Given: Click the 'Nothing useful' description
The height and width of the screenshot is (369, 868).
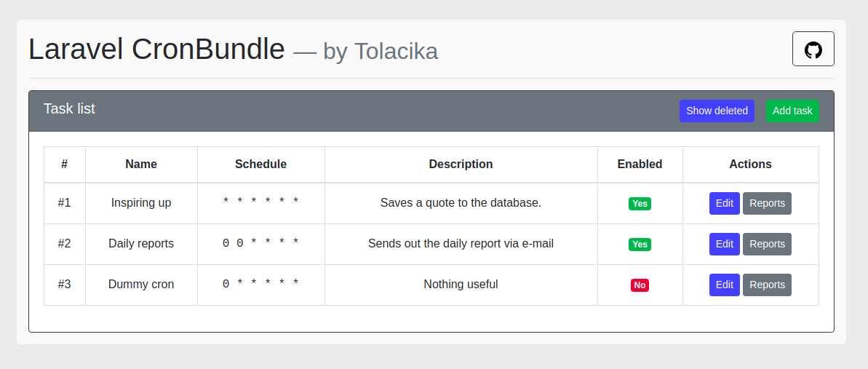Looking at the screenshot, I should [461, 285].
